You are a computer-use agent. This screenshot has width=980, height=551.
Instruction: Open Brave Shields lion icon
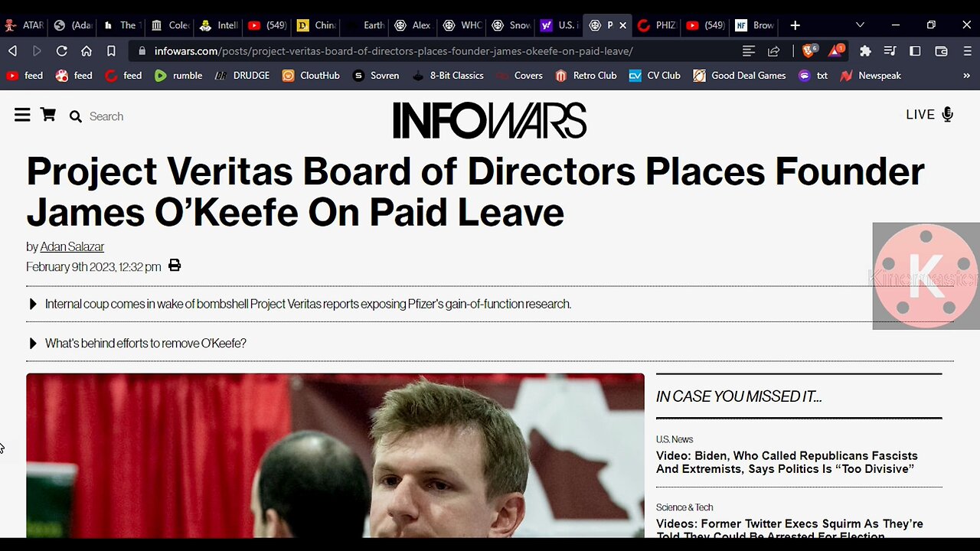(x=809, y=51)
